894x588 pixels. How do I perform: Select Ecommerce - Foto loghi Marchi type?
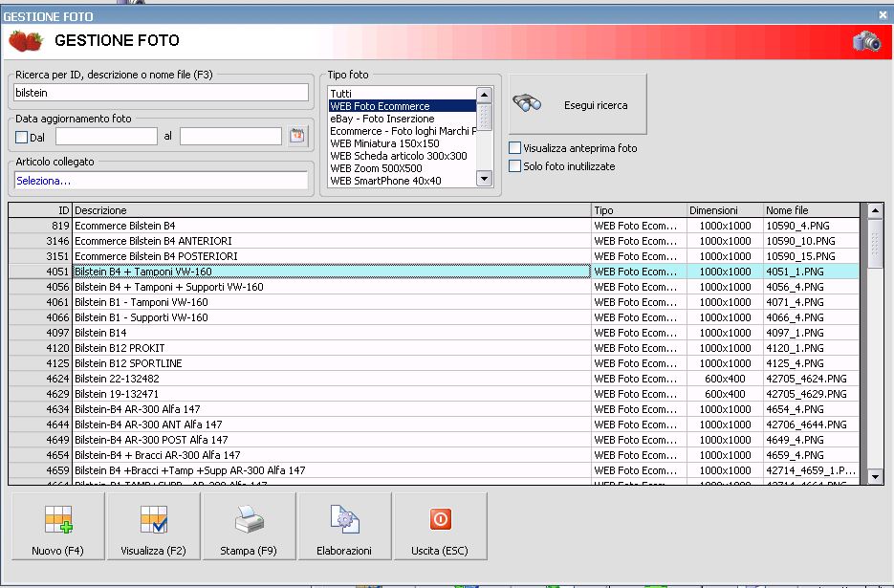(402, 131)
